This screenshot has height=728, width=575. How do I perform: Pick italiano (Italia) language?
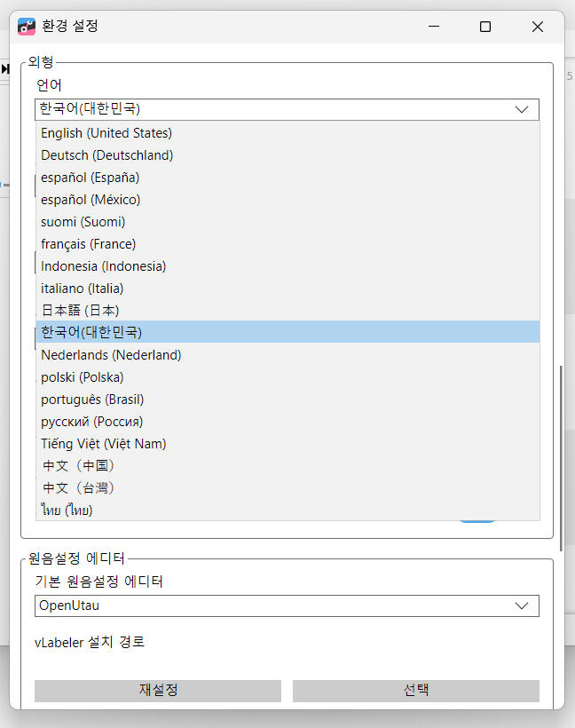tap(83, 289)
